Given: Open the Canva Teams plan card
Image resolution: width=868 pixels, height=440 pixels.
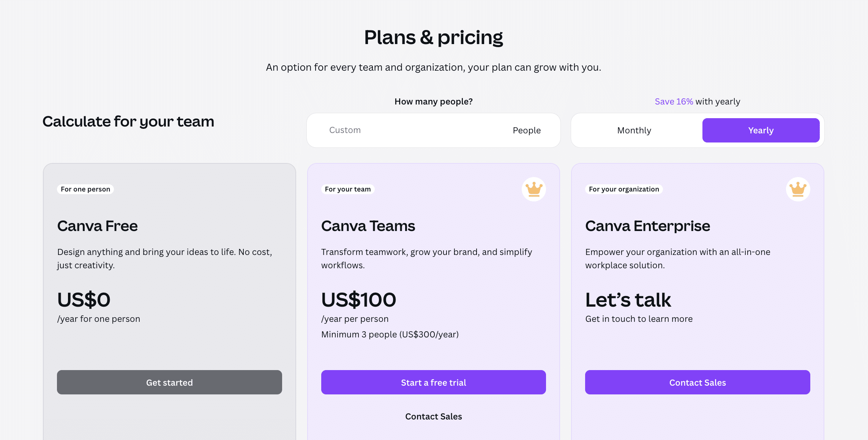Looking at the screenshot, I should pyautogui.click(x=368, y=226).
